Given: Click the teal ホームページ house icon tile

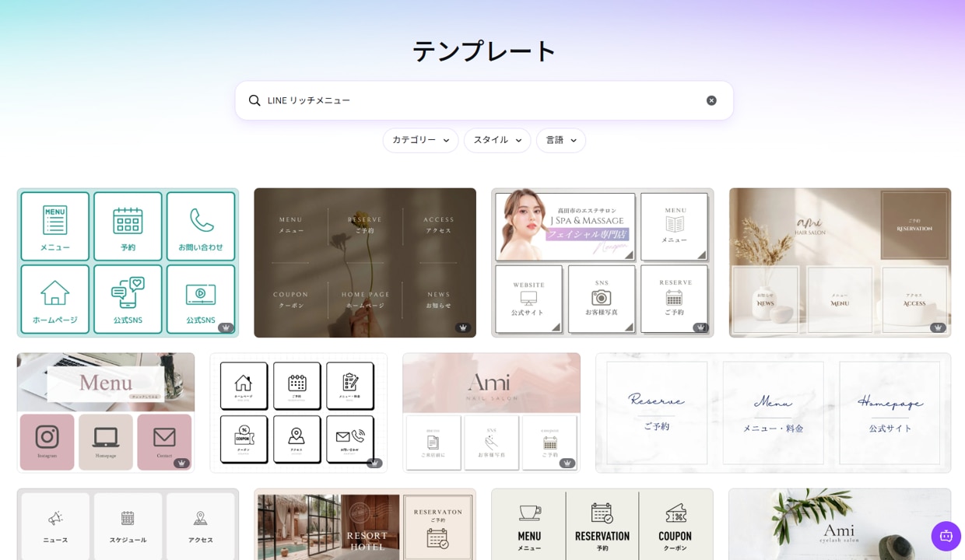Looking at the screenshot, I should click(x=55, y=299).
